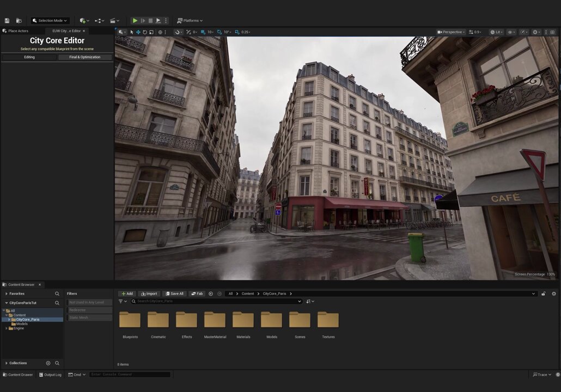Click the Save icon in the main toolbar
The height and width of the screenshot is (392, 561).
click(x=7, y=21)
